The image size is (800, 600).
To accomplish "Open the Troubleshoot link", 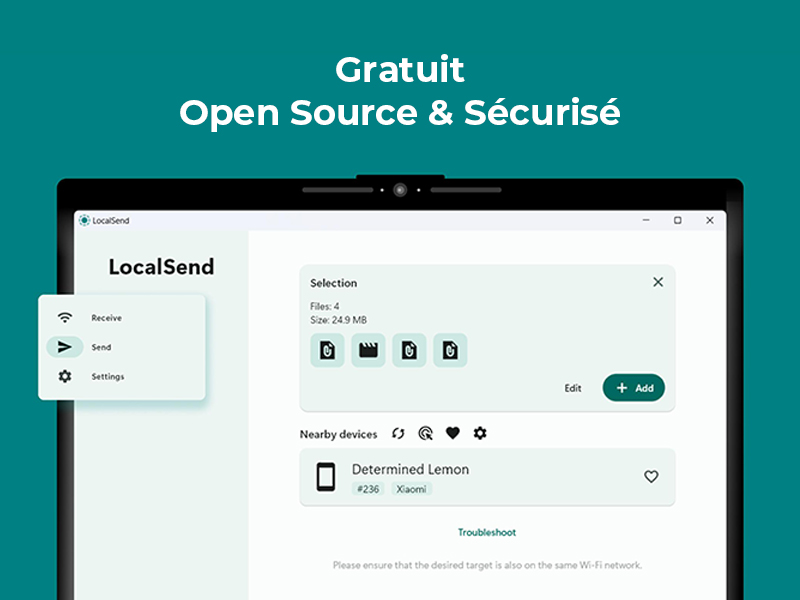I will click(x=487, y=533).
